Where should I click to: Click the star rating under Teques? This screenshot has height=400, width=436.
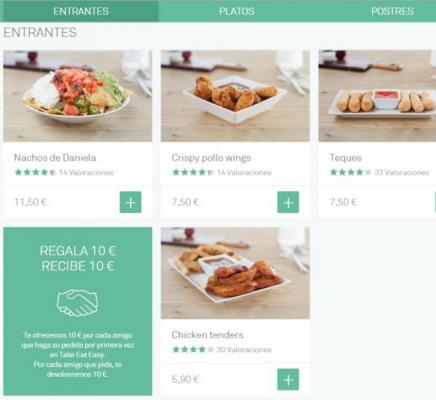pos(350,172)
